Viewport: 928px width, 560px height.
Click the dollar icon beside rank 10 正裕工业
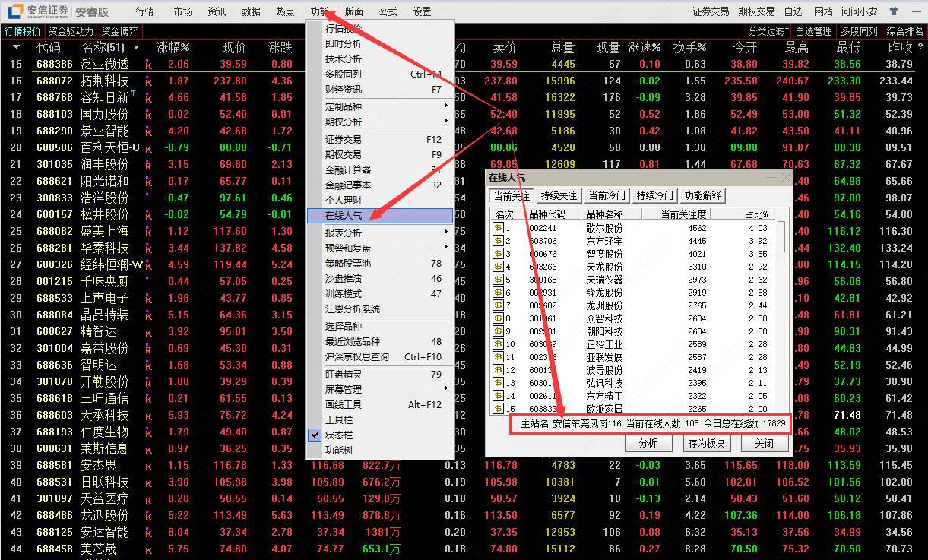[499, 344]
